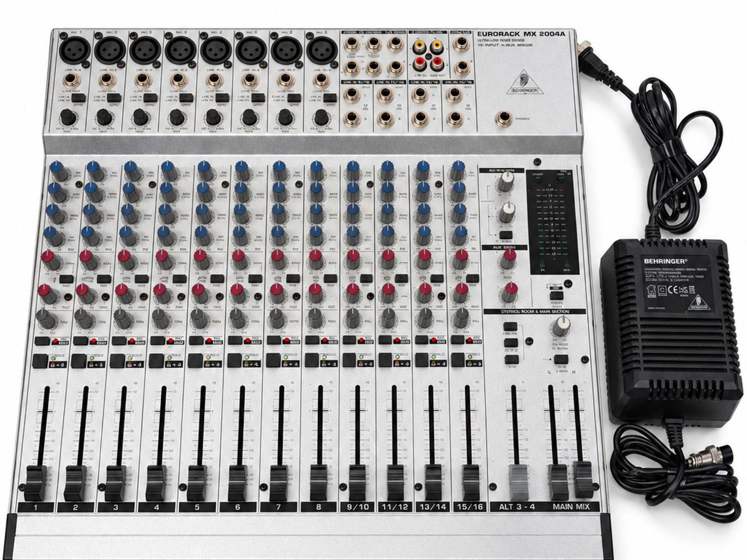
Task: Toggle channel 1's mute button beside red LED
Action: (x=42, y=342)
